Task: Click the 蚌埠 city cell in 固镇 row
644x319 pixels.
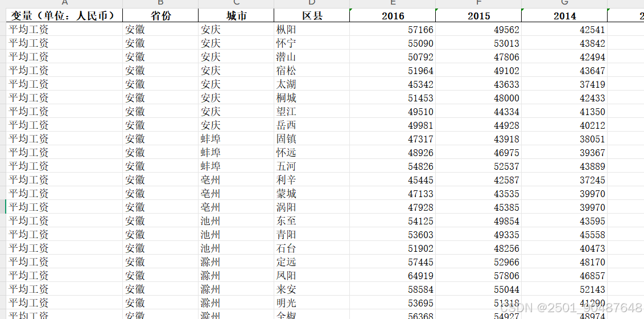Action: (236, 138)
